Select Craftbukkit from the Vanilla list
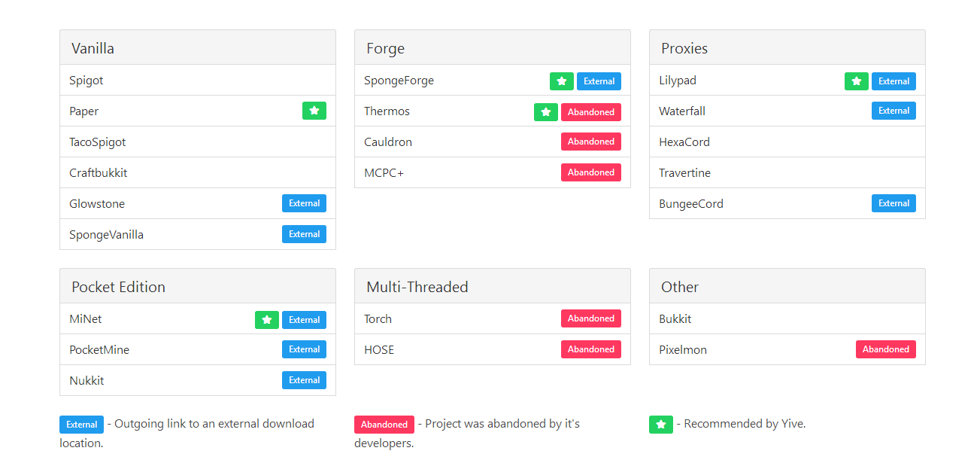This screenshot has width=980, height=466. tap(99, 173)
